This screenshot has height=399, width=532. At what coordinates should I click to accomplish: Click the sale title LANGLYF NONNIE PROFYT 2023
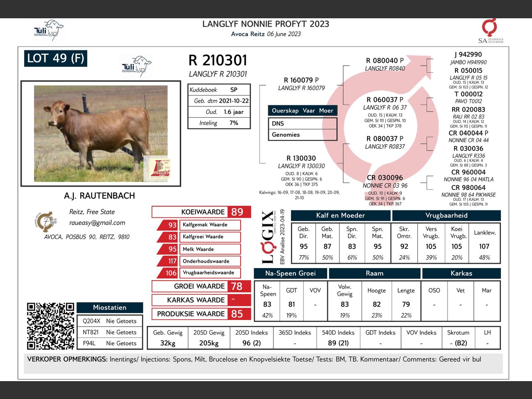[266, 24]
